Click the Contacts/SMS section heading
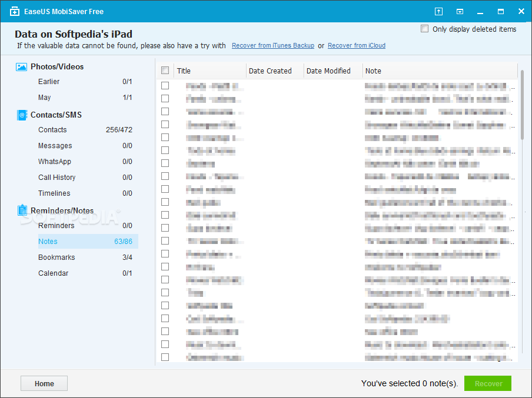 [56, 115]
